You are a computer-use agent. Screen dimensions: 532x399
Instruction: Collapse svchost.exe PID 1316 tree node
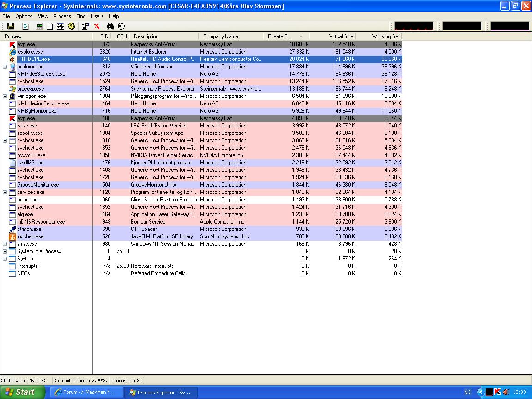tap(5, 140)
